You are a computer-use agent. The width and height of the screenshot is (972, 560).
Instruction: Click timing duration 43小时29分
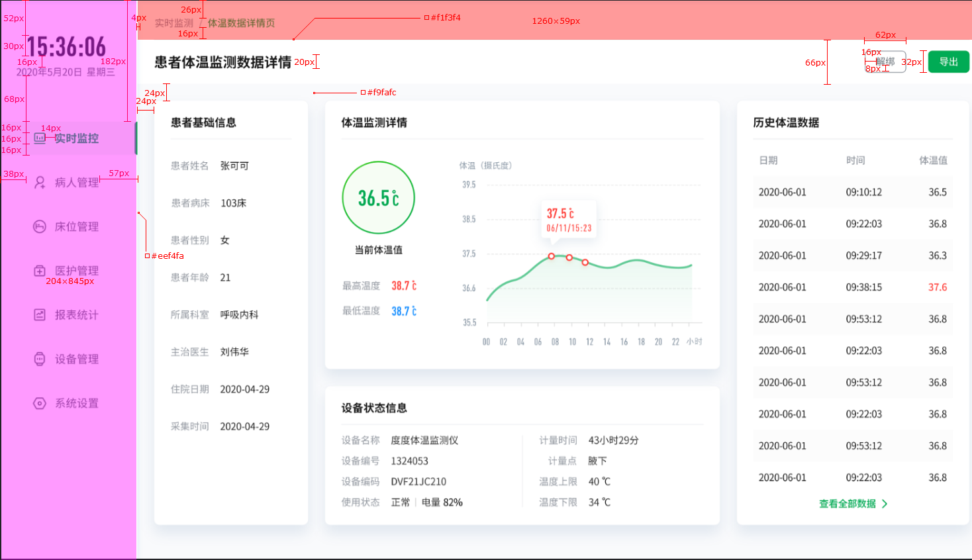tap(613, 440)
